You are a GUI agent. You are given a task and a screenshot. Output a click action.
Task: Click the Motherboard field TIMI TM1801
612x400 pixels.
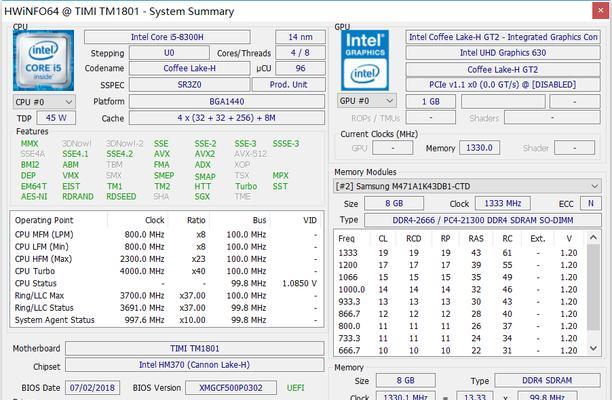point(194,348)
